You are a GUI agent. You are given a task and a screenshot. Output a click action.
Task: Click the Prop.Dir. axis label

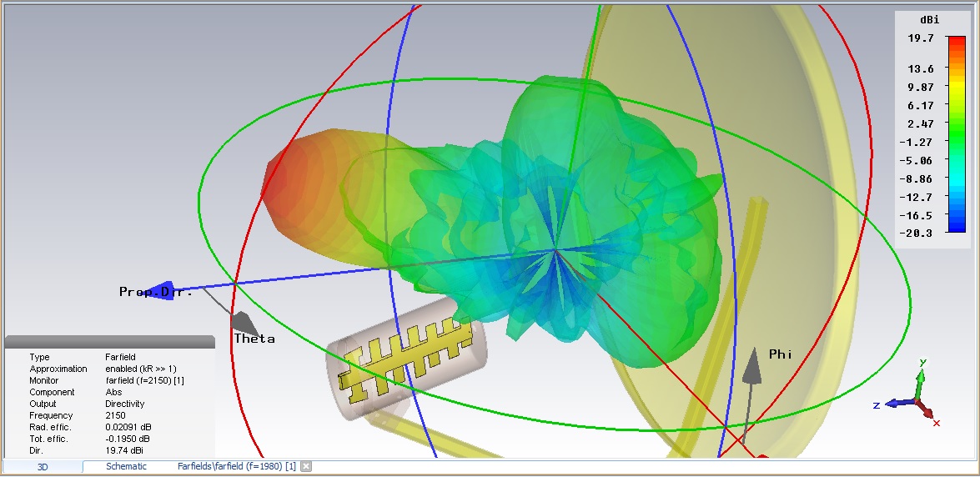pos(156,292)
